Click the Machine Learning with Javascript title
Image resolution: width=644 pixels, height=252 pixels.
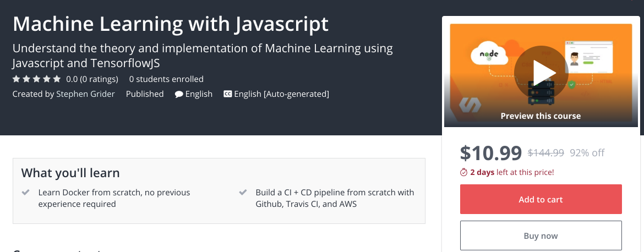click(170, 24)
